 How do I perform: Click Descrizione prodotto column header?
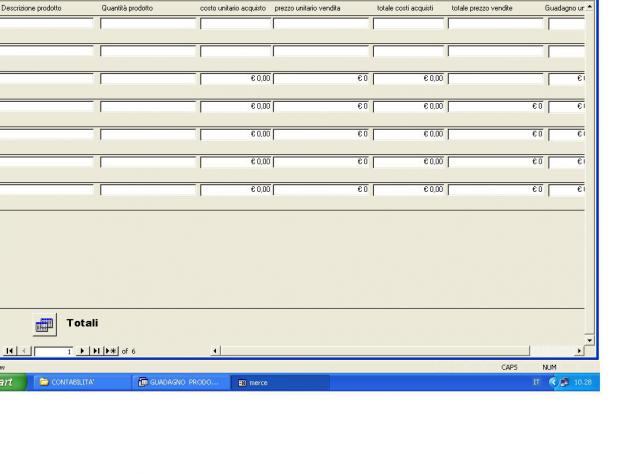(x=31, y=8)
